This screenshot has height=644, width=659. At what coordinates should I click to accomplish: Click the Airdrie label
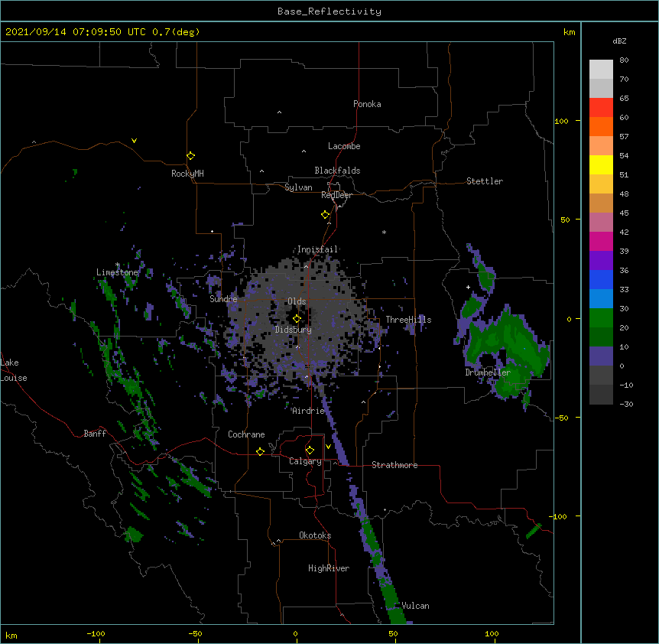point(308,411)
